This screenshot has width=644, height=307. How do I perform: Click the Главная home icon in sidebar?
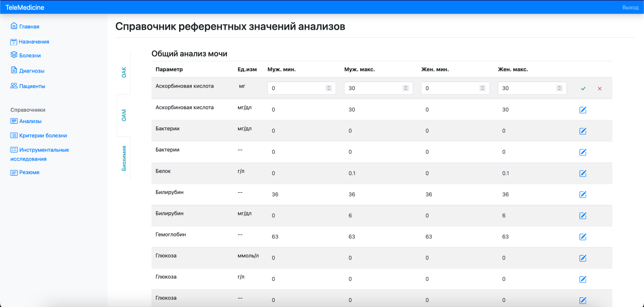pos(14,26)
